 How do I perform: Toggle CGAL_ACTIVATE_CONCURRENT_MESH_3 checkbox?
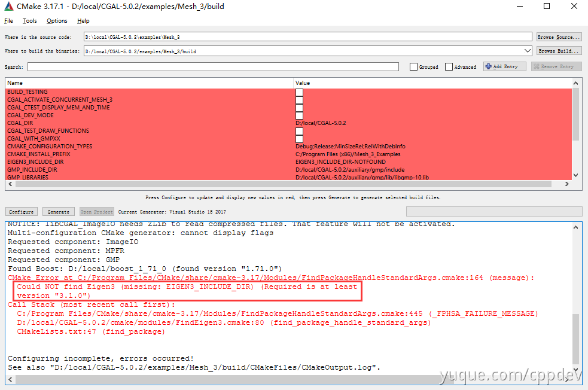point(299,100)
